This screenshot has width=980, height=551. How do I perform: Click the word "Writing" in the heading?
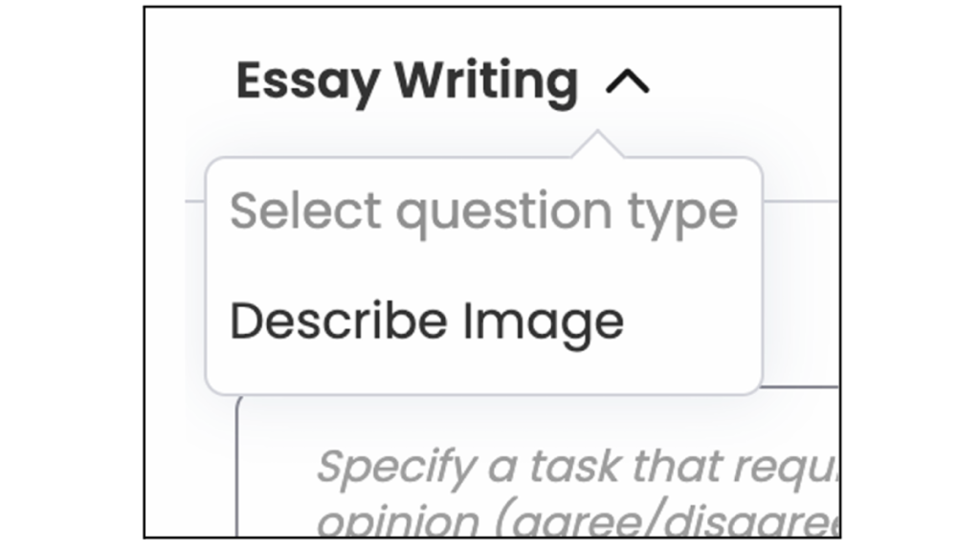[486, 81]
